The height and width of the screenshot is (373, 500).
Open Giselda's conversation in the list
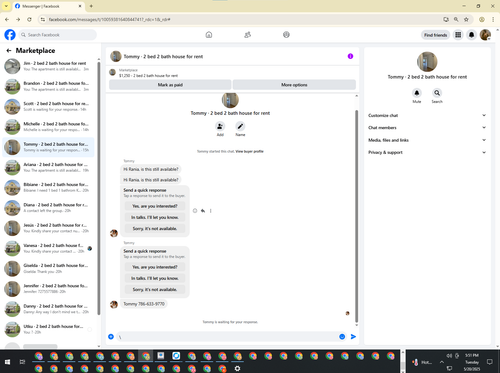coord(48,269)
